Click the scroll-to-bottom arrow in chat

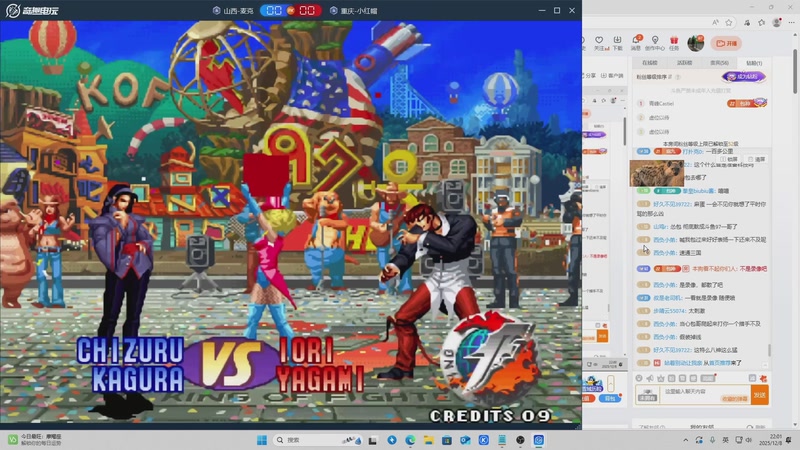[765, 365]
